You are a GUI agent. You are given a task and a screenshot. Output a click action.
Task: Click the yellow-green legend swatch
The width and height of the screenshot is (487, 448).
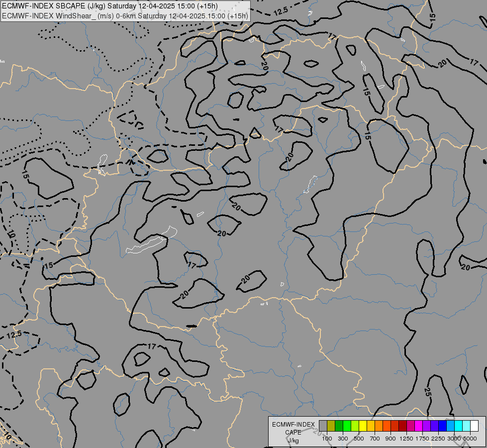click(x=355, y=426)
